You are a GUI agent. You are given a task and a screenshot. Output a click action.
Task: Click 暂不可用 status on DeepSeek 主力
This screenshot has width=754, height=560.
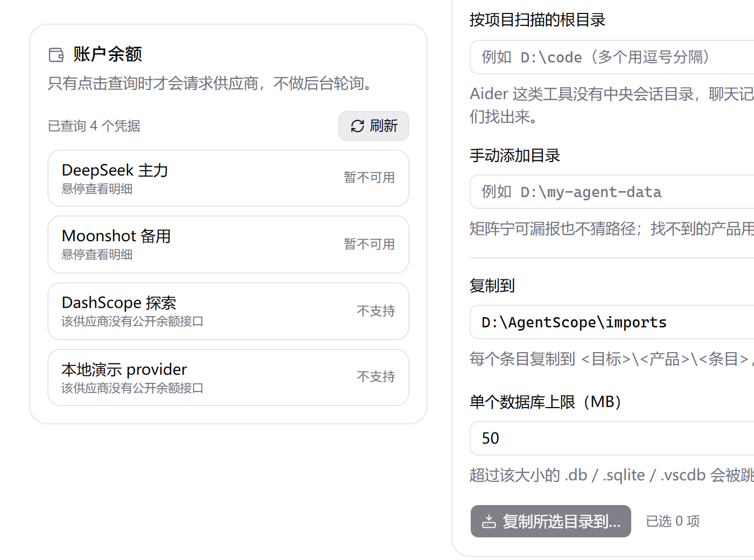[x=369, y=178]
